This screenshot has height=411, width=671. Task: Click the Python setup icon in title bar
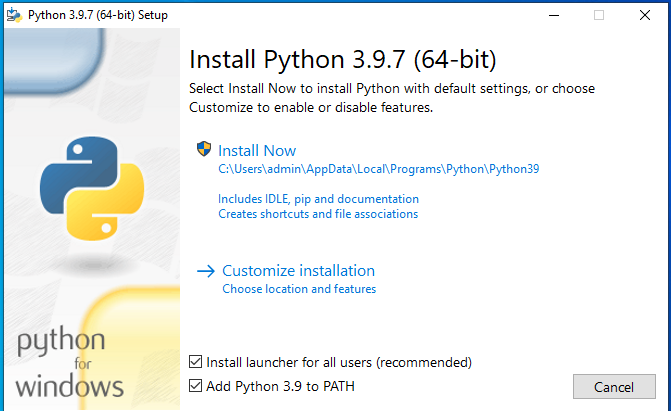14,15
